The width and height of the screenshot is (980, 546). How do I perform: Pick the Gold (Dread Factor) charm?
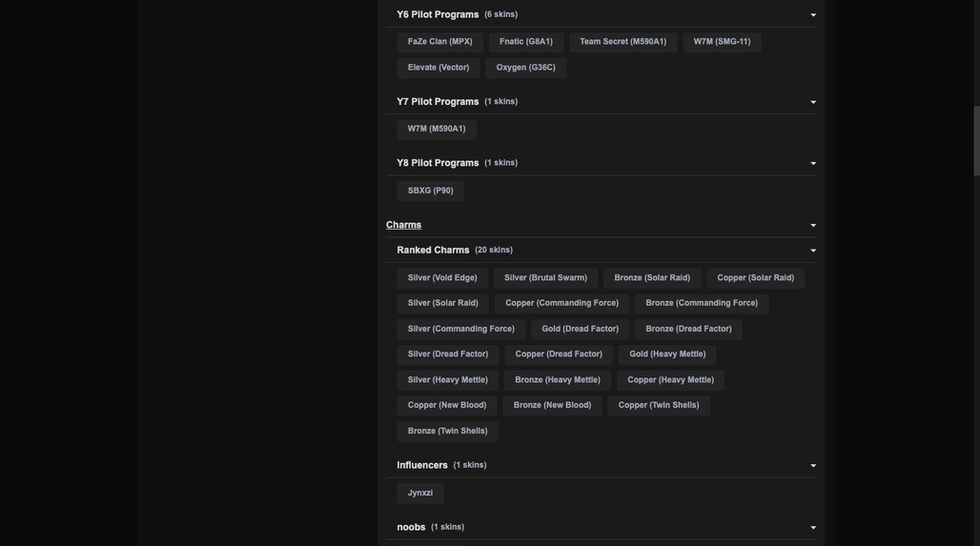580,329
